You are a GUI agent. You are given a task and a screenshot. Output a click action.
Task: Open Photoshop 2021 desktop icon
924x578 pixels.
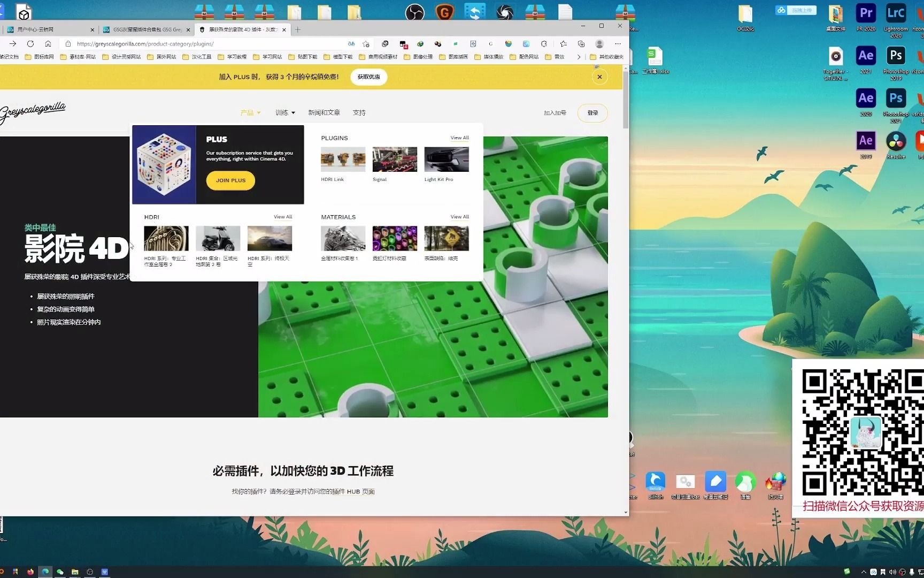(896, 105)
